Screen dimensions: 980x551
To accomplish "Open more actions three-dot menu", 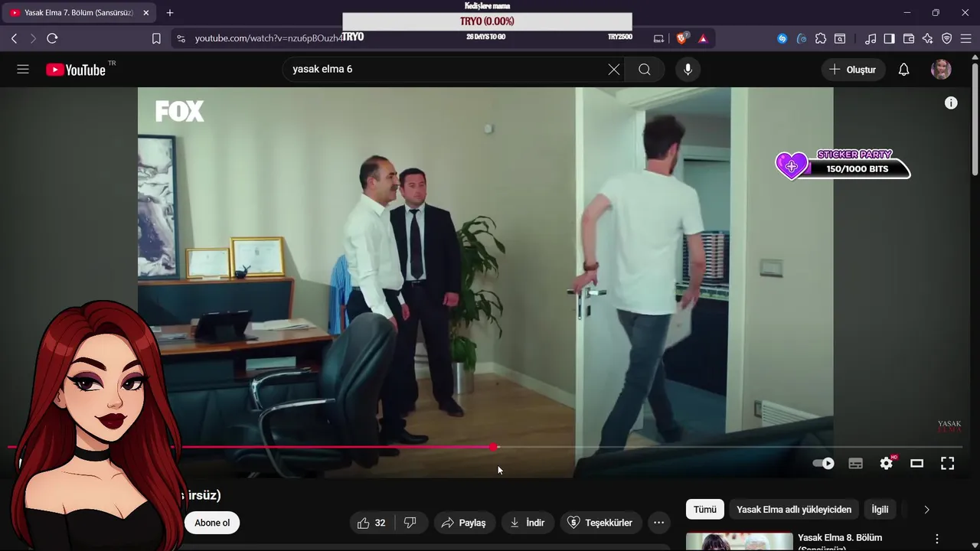I will click(x=658, y=523).
